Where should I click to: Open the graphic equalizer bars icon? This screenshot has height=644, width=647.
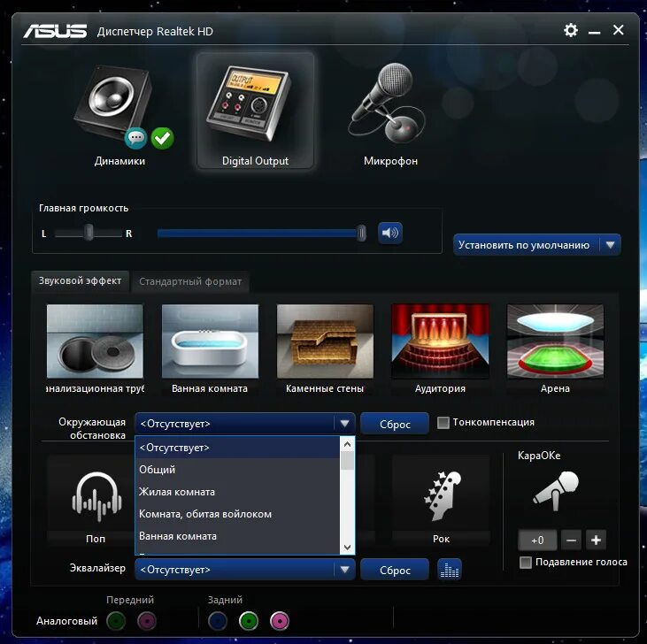450,570
